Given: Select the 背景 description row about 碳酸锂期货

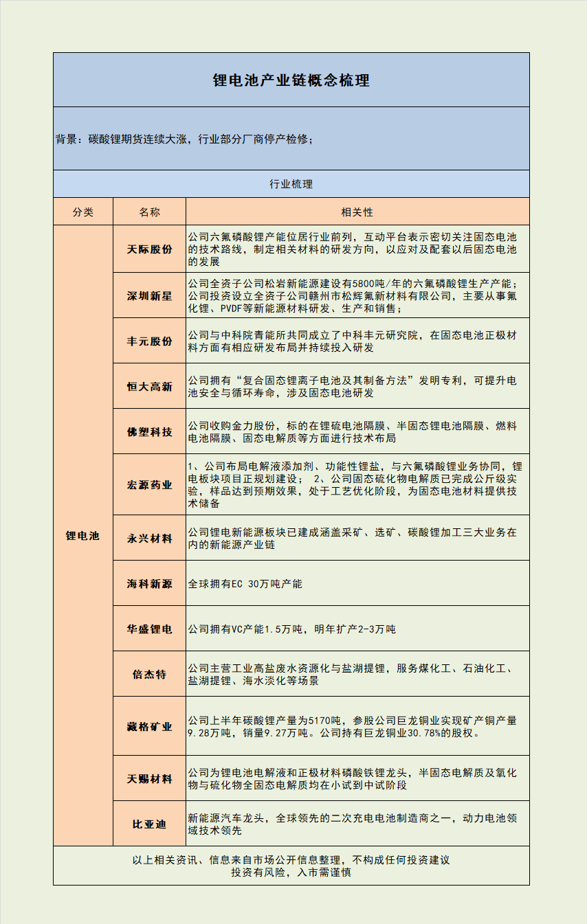Looking at the screenshot, I should point(291,139).
